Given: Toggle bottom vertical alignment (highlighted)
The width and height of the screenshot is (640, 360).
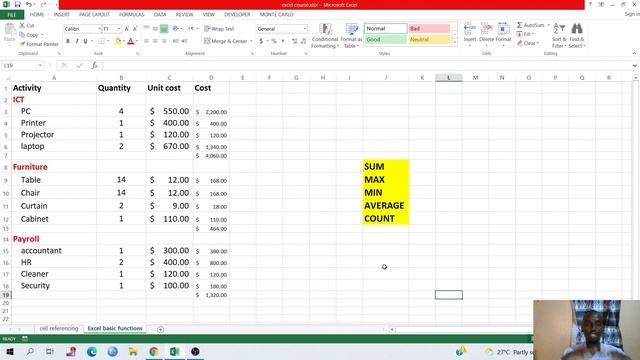Looking at the screenshot, I should [x=164, y=29].
